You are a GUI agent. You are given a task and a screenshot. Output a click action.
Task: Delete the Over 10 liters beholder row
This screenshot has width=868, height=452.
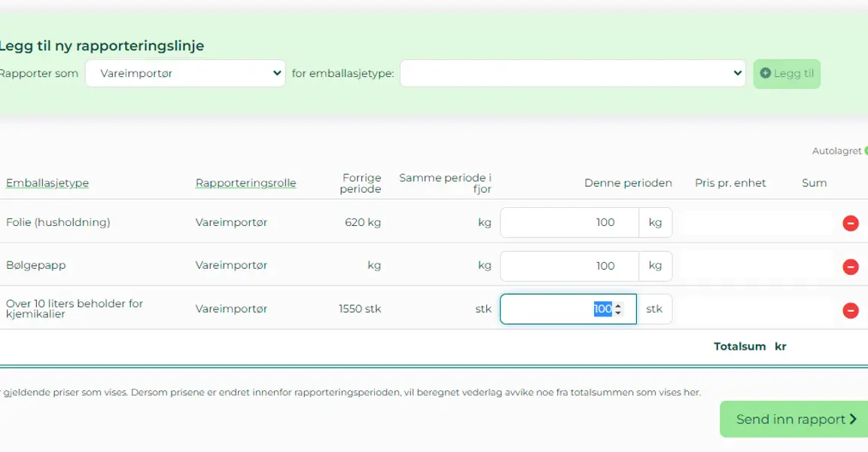(850, 310)
